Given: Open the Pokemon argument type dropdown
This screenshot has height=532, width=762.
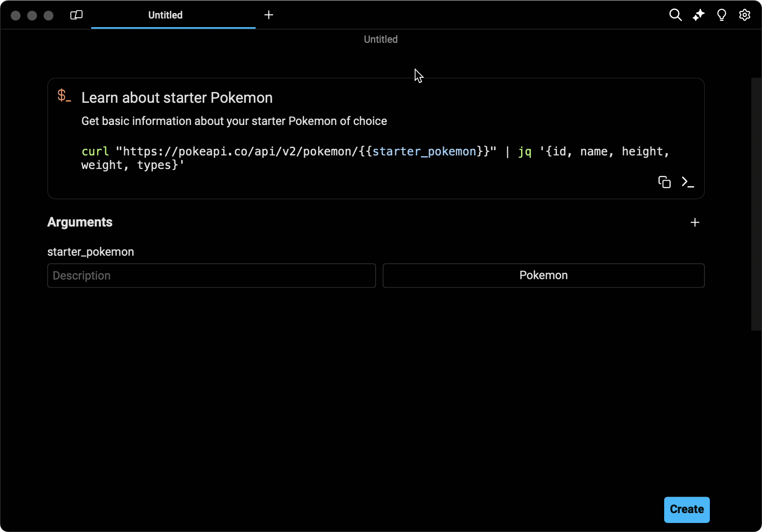Looking at the screenshot, I should 543,275.
